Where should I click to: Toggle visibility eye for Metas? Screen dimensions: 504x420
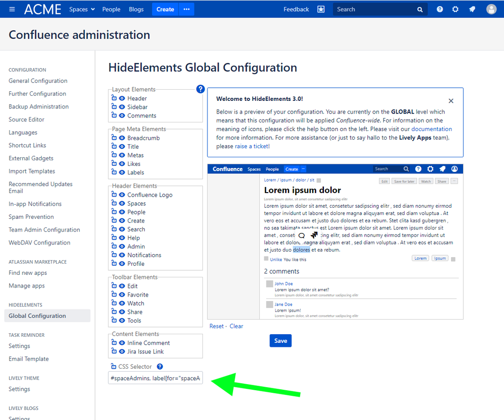click(x=122, y=155)
